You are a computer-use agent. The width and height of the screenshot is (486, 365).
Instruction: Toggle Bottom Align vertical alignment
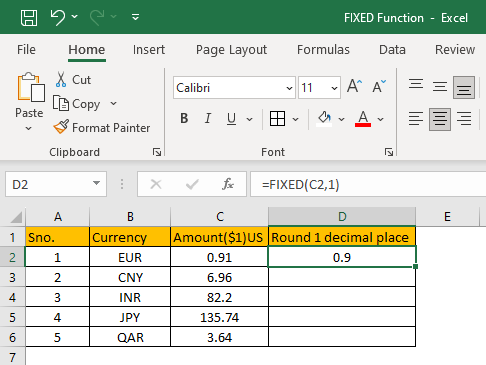click(464, 88)
